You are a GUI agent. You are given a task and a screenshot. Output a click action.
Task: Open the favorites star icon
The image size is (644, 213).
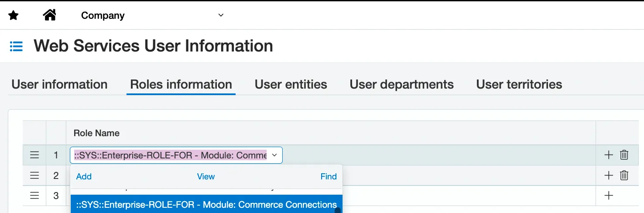tap(14, 16)
